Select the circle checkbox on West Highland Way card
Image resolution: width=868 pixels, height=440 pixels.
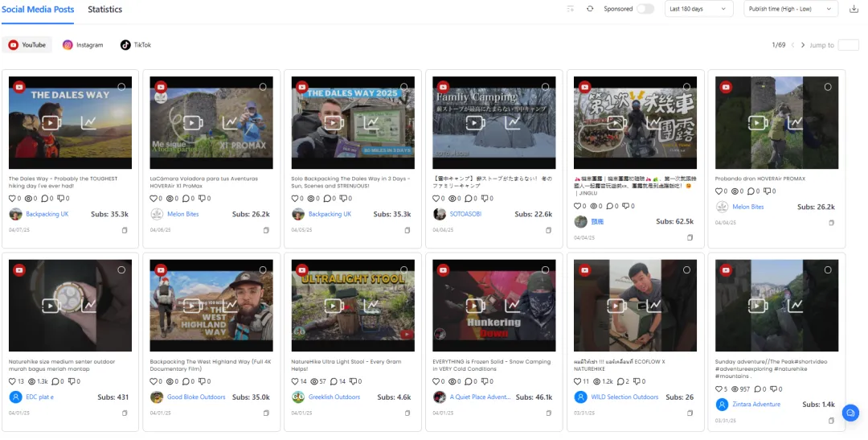(263, 270)
